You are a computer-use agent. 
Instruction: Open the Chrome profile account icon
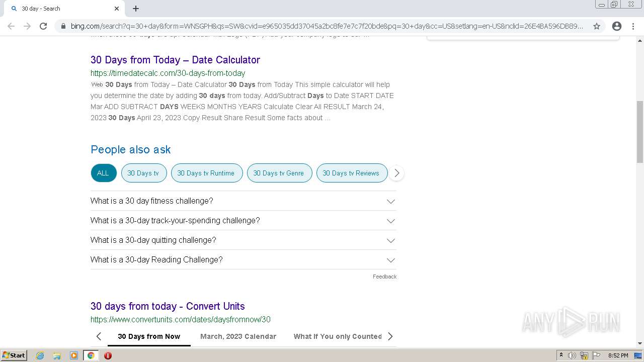[x=617, y=26]
